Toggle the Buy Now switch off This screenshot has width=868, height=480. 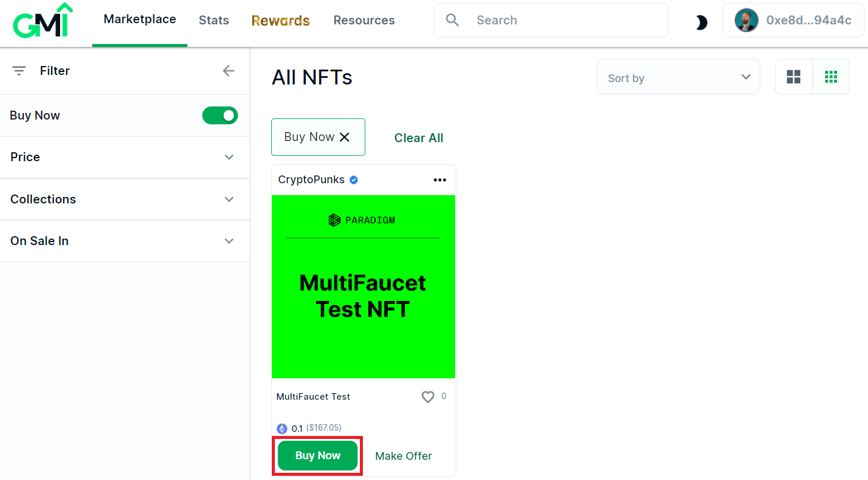pos(220,115)
